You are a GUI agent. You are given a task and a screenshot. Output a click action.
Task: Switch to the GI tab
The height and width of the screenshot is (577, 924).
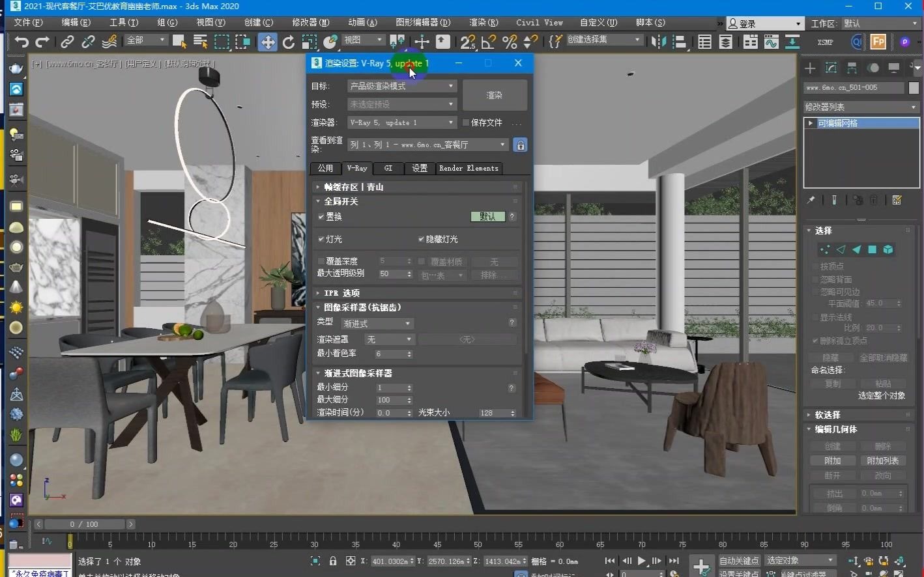tap(388, 168)
